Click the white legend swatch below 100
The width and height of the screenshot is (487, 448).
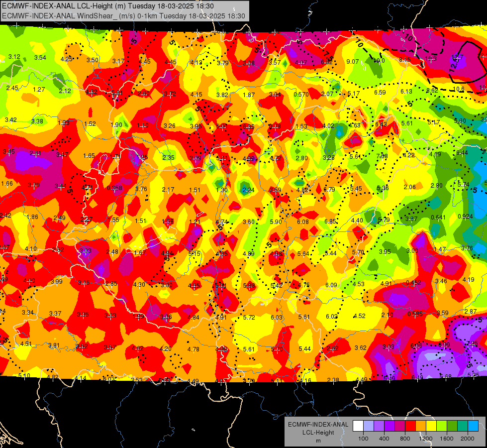coord(358,426)
